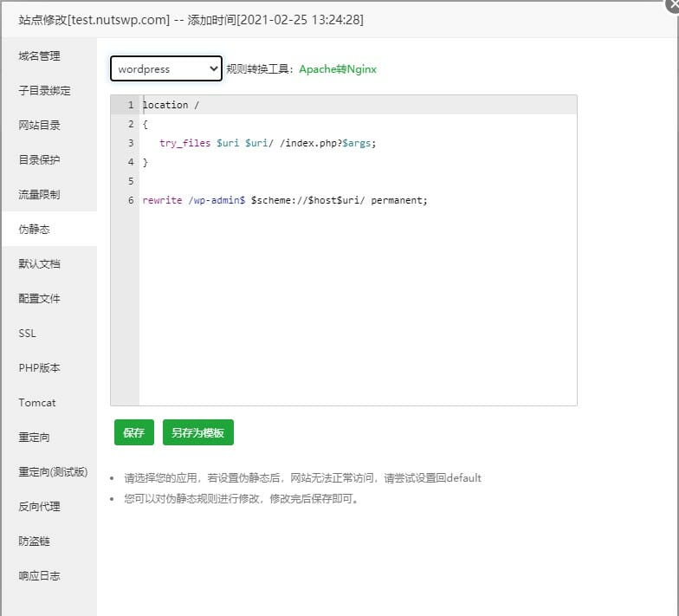The height and width of the screenshot is (616, 679).
Task: Open the PHP版本 tab
Action: (x=49, y=367)
